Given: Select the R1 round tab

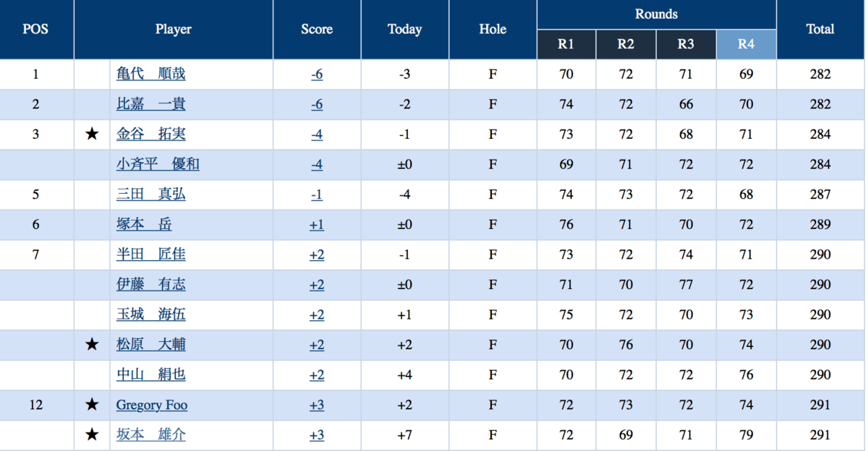Looking at the screenshot, I should click(566, 44).
